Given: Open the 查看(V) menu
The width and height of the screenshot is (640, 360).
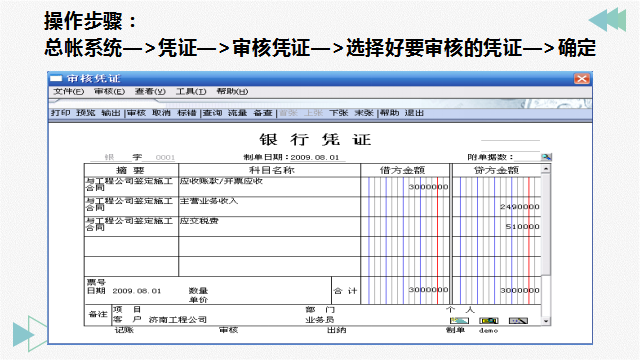Looking at the screenshot, I should pos(150,91).
